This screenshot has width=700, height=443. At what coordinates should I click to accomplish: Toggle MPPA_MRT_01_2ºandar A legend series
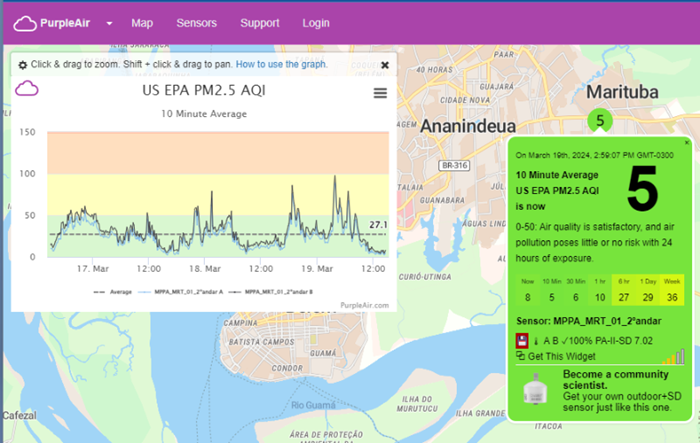pos(180,292)
